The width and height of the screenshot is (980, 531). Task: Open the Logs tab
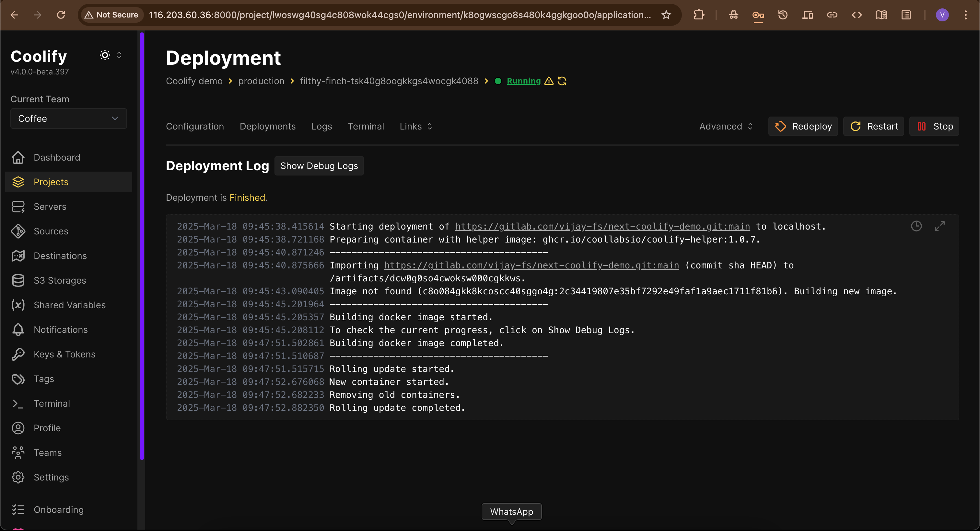point(321,126)
